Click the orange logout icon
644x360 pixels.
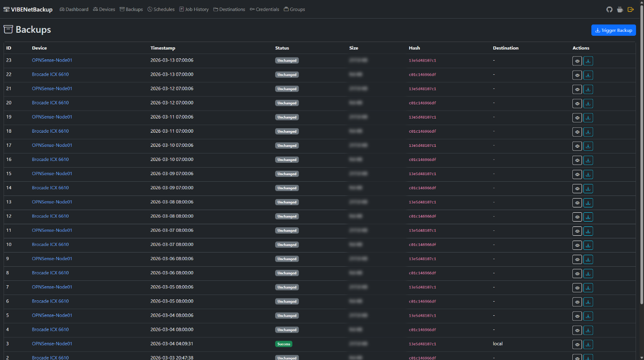(x=631, y=9)
